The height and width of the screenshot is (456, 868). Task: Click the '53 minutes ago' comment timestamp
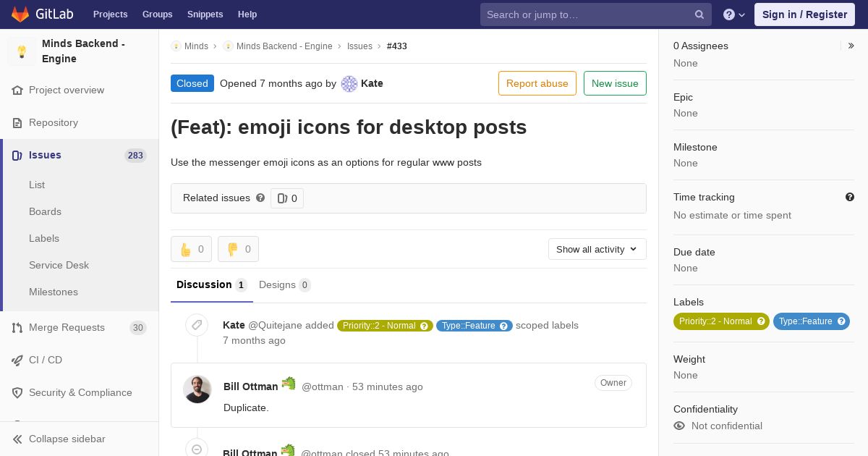pyautogui.click(x=388, y=387)
